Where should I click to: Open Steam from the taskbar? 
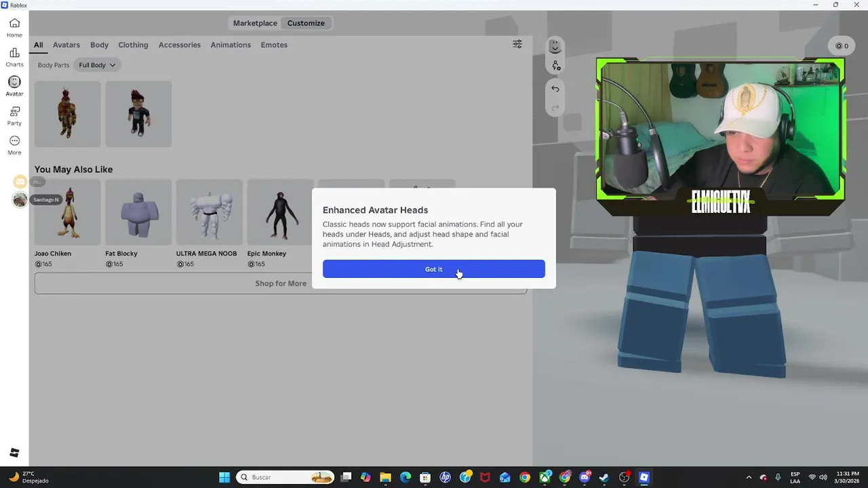pos(604,477)
